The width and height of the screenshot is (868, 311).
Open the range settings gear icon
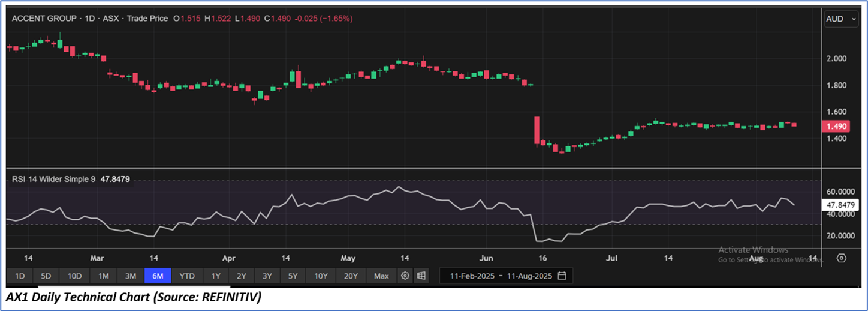coord(405,276)
